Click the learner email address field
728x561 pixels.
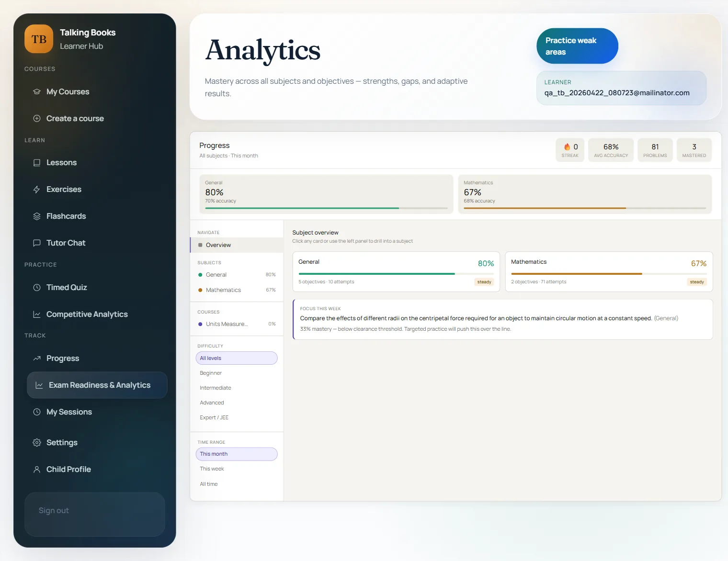click(x=621, y=88)
